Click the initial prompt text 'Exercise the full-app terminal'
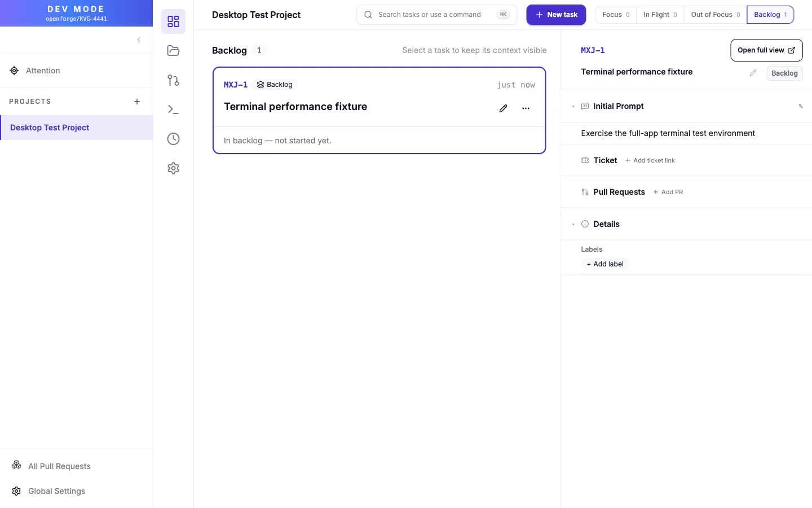 (x=668, y=133)
